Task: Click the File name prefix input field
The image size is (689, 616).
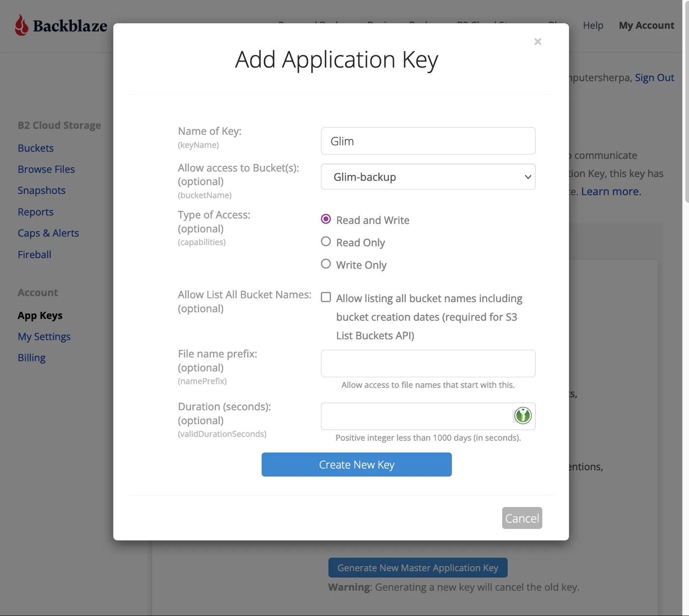Action: pos(428,363)
